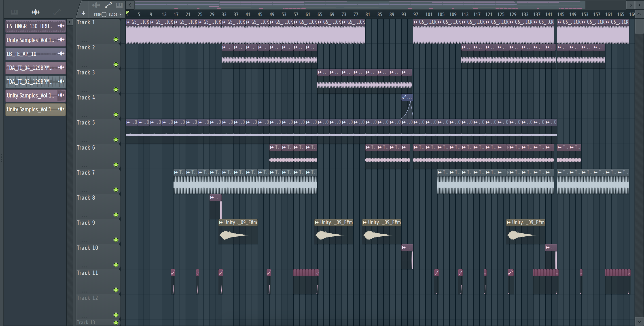Select LB_TE_AP_10 clip in picker
Viewport: 644px width, 326px height.
pyautogui.click(x=36, y=54)
